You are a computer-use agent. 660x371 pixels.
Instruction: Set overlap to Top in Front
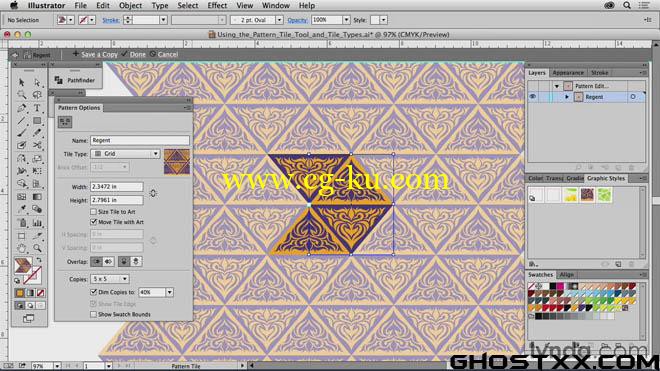pyautogui.click(x=124, y=262)
